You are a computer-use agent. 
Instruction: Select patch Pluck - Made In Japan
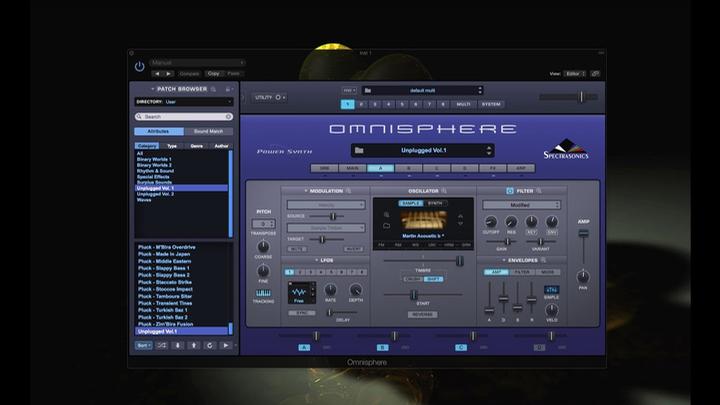pyautogui.click(x=164, y=254)
